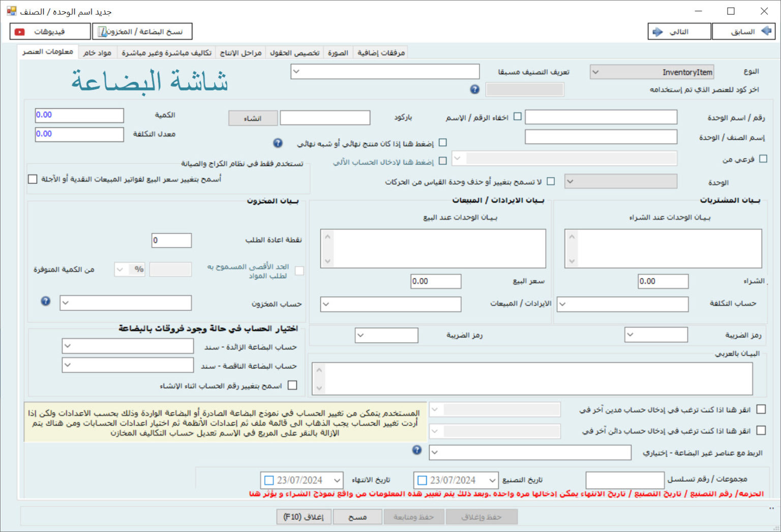
Task: Click the انشاء barcode button
Action: [253, 118]
